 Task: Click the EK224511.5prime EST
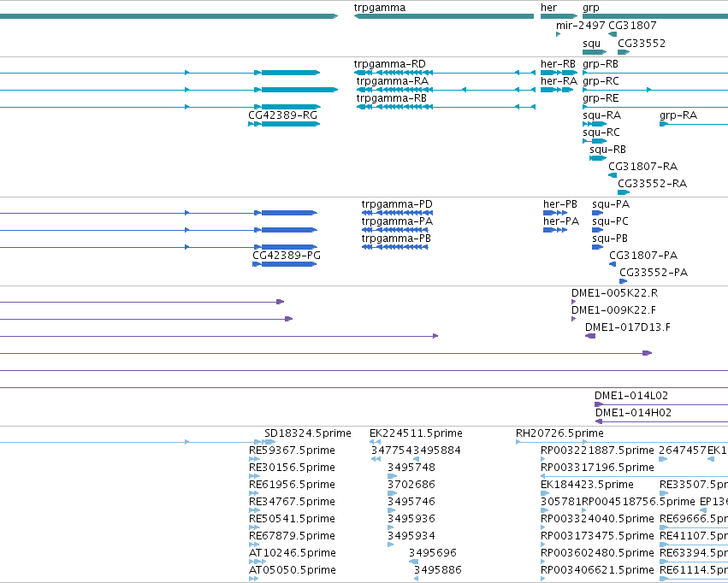376,443
